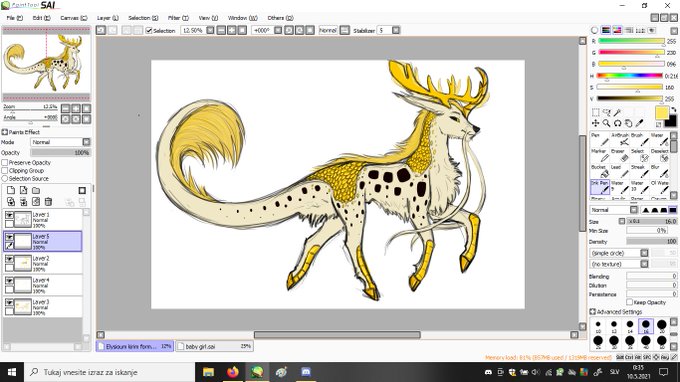
Task: Collapse the Paints Effect section
Action: pyautogui.click(x=4, y=132)
